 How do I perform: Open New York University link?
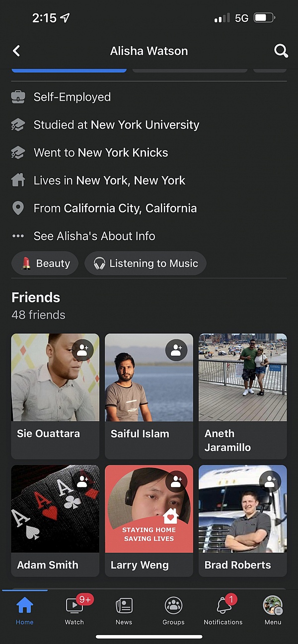coord(145,125)
